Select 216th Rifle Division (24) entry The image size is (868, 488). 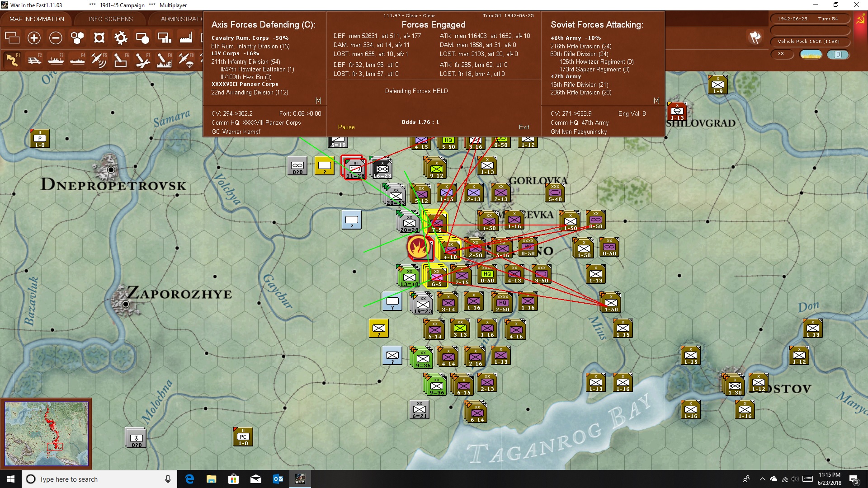pos(580,47)
